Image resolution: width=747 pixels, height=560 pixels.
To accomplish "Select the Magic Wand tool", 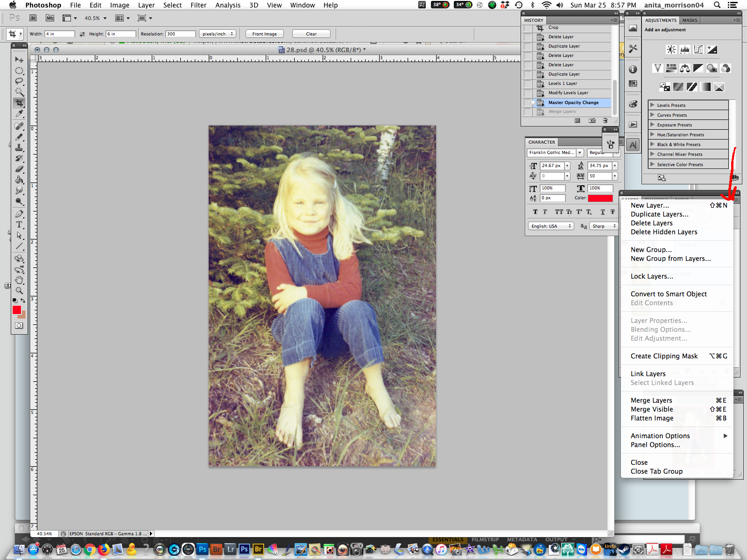I will pos(19,92).
